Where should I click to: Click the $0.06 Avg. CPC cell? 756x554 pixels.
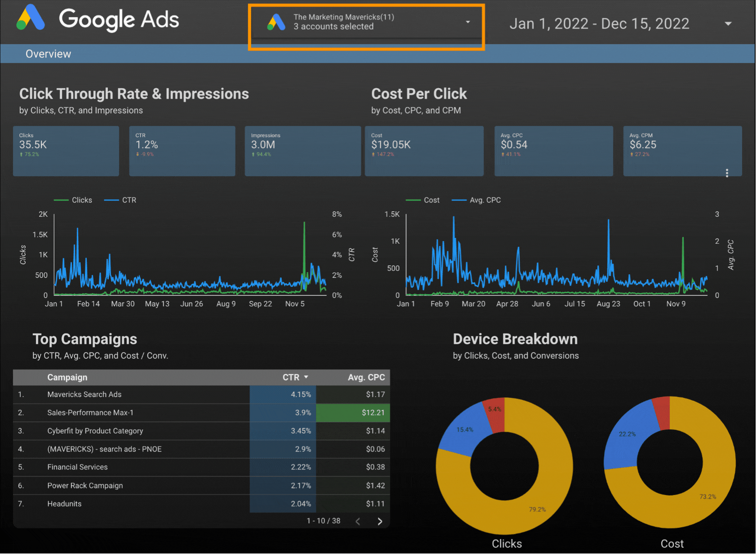353,449
